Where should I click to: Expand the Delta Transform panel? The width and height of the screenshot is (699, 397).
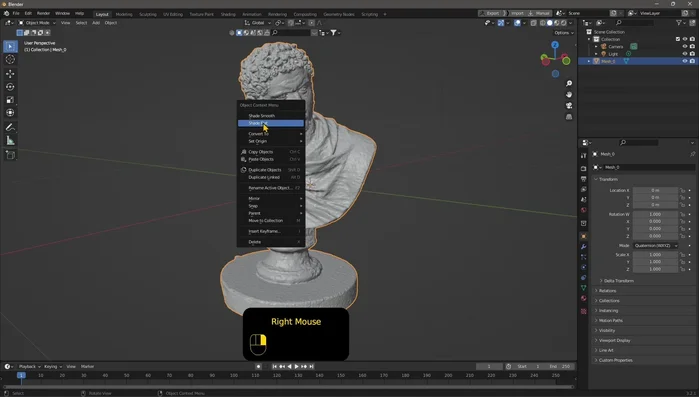[x=618, y=281]
